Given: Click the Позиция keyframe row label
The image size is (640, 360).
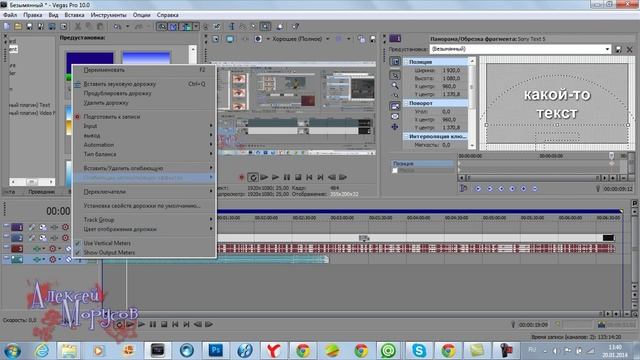Looking at the screenshot, I should click(x=423, y=164).
